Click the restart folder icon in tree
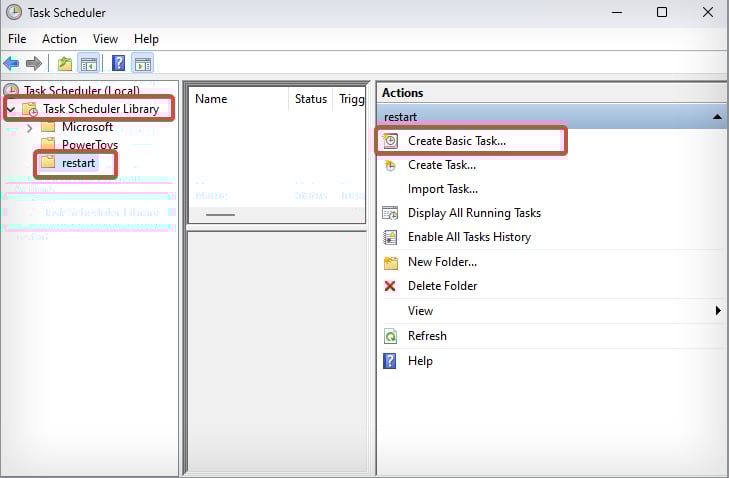729x478 pixels. (48, 162)
